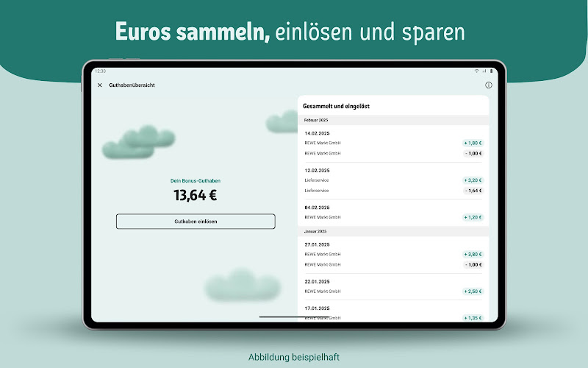Select the Wi-Fi status icon
Image resolution: width=588 pixels, height=368 pixels.
476,71
